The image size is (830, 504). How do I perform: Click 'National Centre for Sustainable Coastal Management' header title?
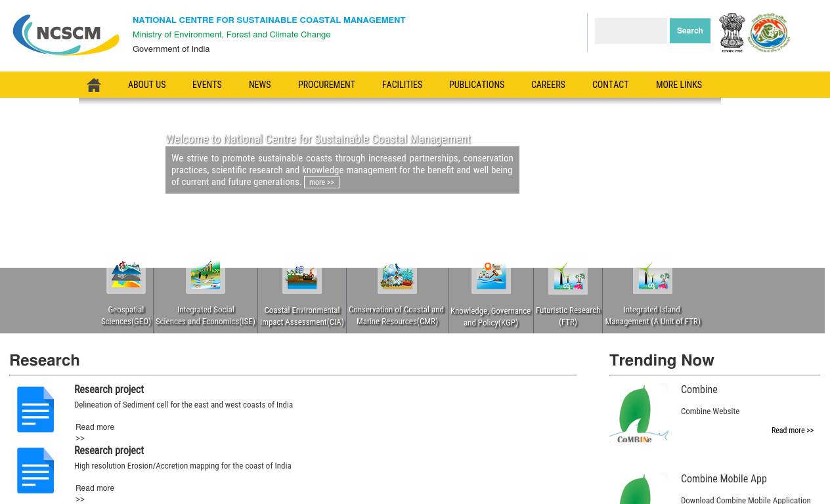click(x=269, y=20)
